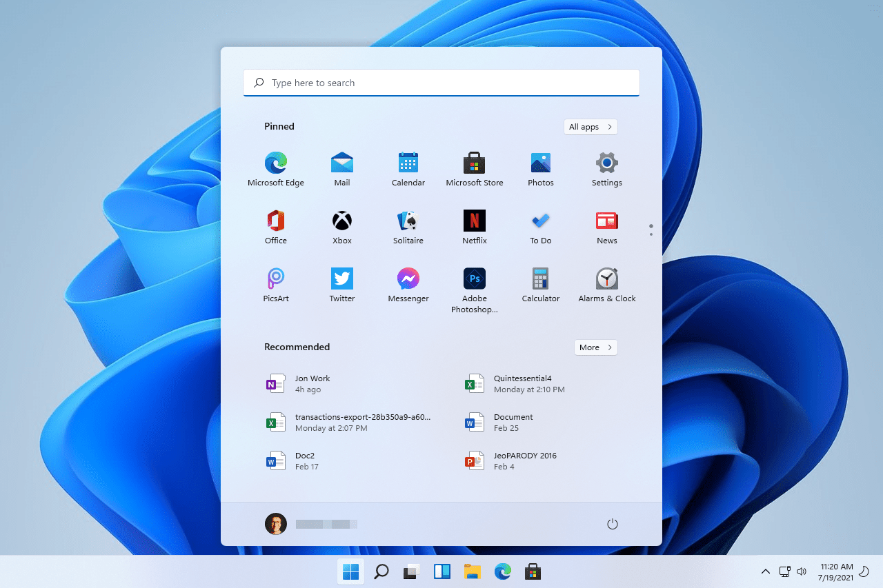Launch the To Do app

pyautogui.click(x=541, y=227)
